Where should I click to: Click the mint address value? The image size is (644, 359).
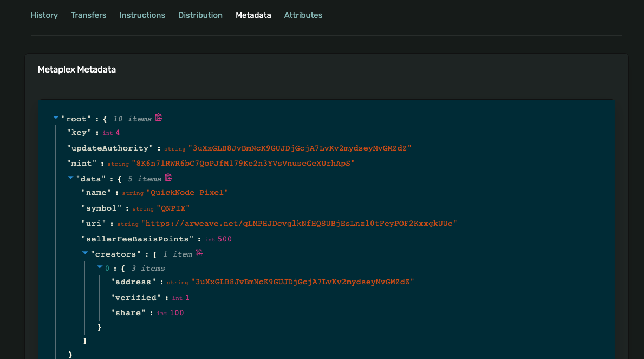point(243,163)
